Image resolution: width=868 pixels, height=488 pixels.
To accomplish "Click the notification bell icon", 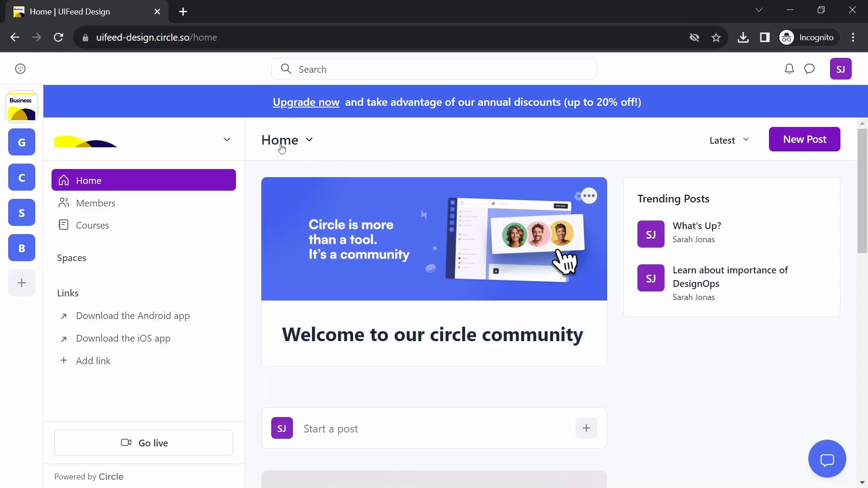I will tap(789, 69).
